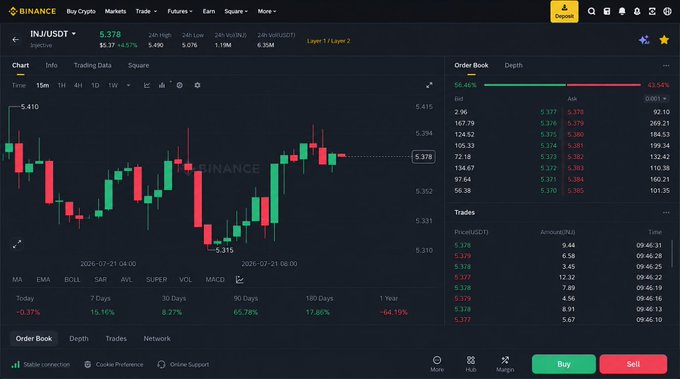Click the download app QR icon
Viewport: 680px width, 379px height.
(x=652, y=11)
